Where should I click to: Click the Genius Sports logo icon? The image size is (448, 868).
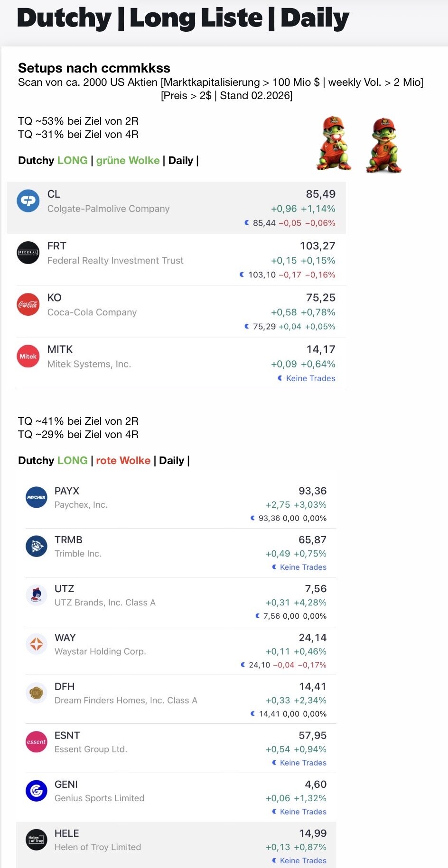point(37,791)
